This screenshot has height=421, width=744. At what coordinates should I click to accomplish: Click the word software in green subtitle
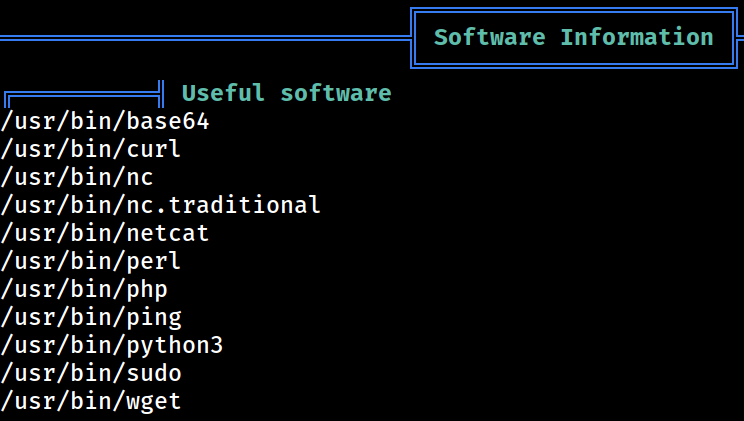(336, 93)
